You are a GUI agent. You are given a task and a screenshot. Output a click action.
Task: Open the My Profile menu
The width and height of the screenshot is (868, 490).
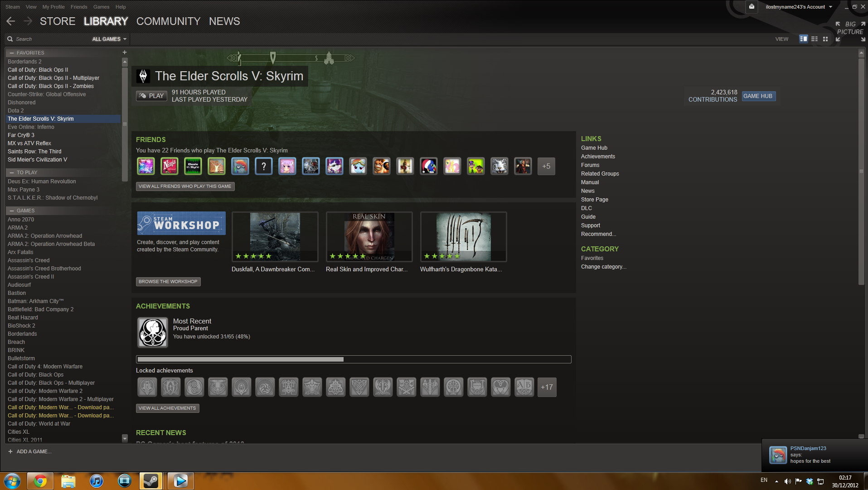(x=53, y=7)
